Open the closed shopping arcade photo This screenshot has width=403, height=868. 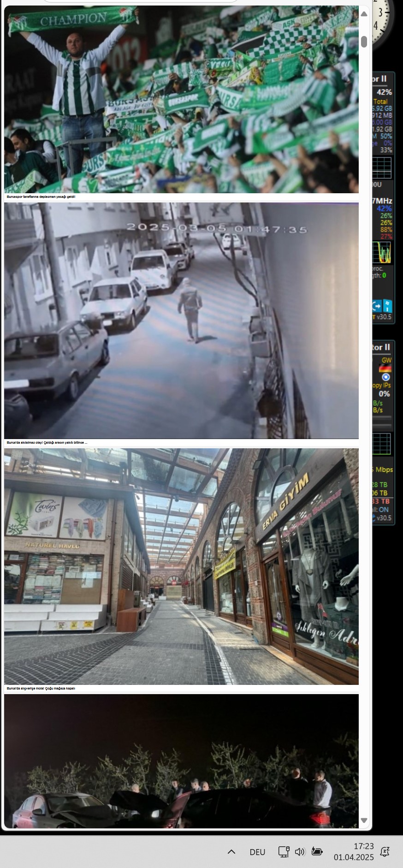click(181, 566)
